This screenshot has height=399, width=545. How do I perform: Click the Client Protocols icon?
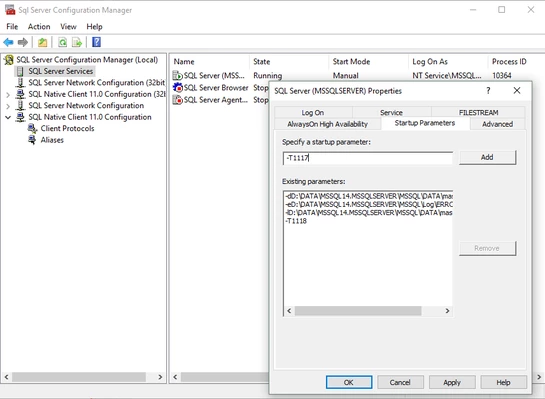click(32, 129)
